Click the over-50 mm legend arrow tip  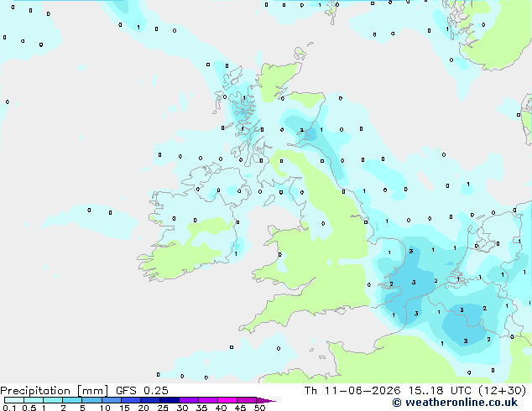point(266,400)
